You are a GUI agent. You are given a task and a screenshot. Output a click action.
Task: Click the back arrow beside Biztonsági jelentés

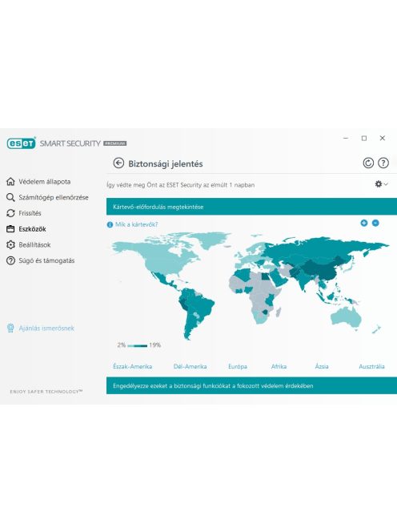pyautogui.click(x=118, y=163)
